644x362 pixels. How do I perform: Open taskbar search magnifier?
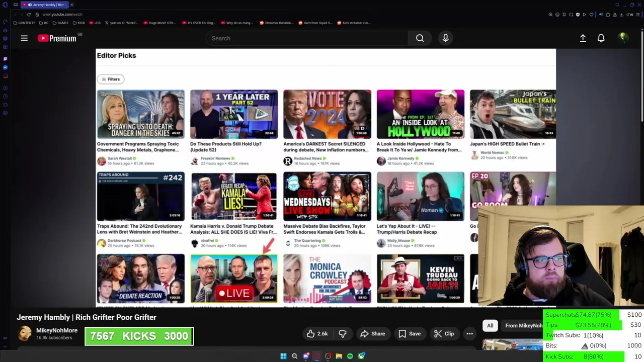(x=294, y=356)
